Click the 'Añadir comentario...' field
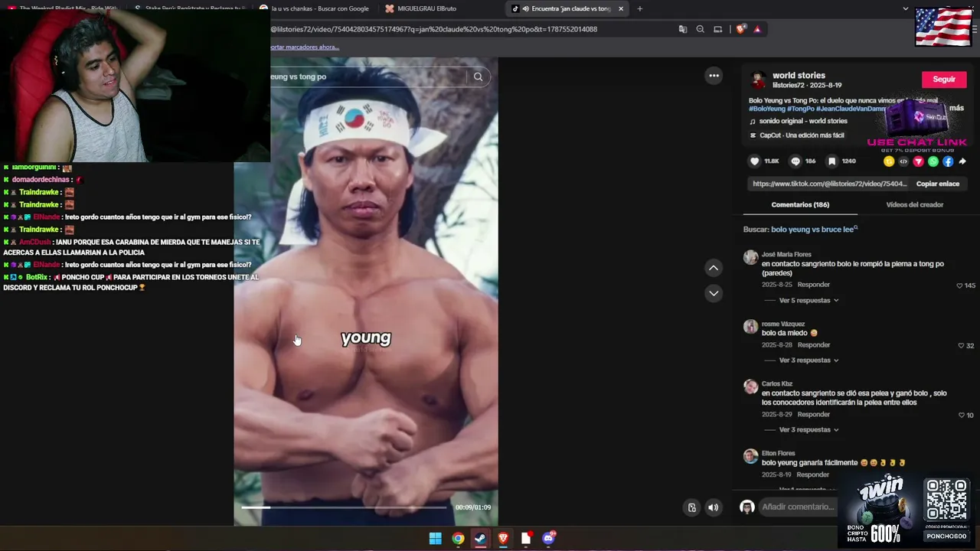980x551 pixels. coord(797,507)
